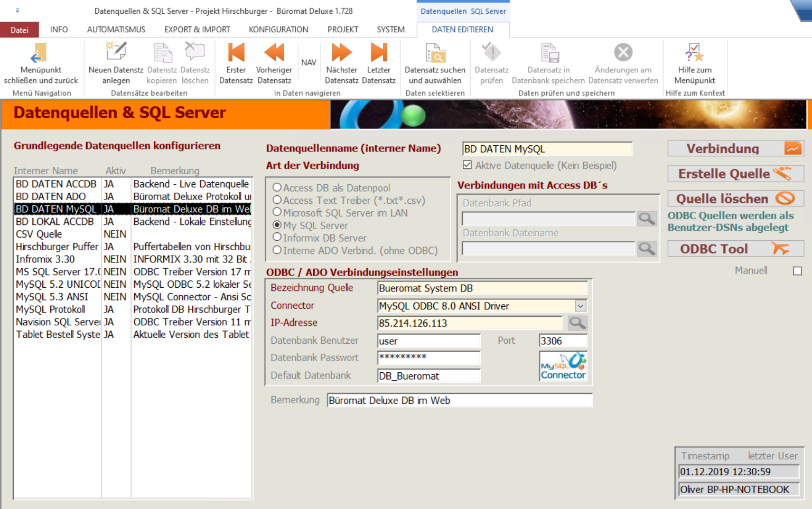Open the KONFIGURATION ribbon tab

[278, 30]
